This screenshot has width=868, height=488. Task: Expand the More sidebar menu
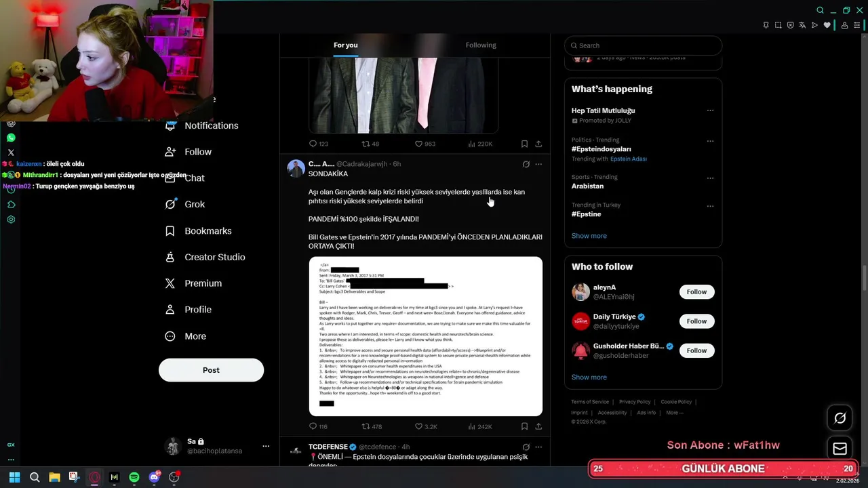(186, 336)
